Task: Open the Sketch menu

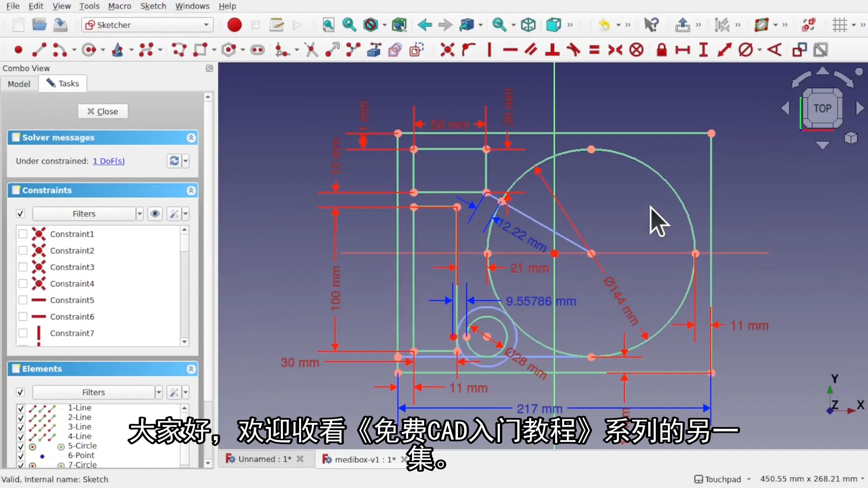Action: click(153, 6)
